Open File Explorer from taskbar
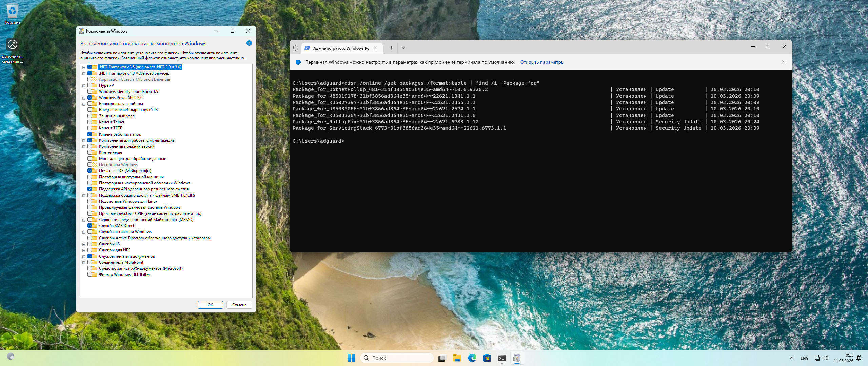Viewport: 868px width, 366px height. pyautogui.click(x=457, y=358)
